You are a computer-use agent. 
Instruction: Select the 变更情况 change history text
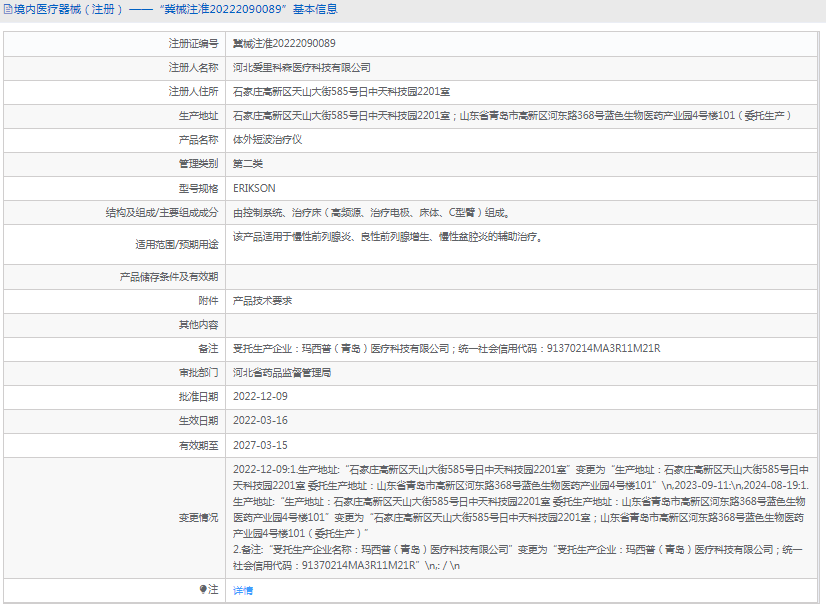(x=520, y=517)
